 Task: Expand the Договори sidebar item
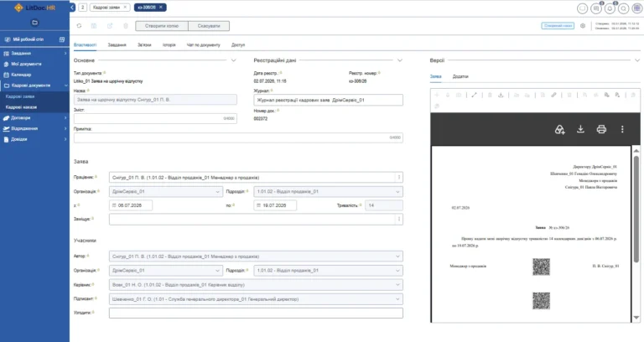point(34,118)
